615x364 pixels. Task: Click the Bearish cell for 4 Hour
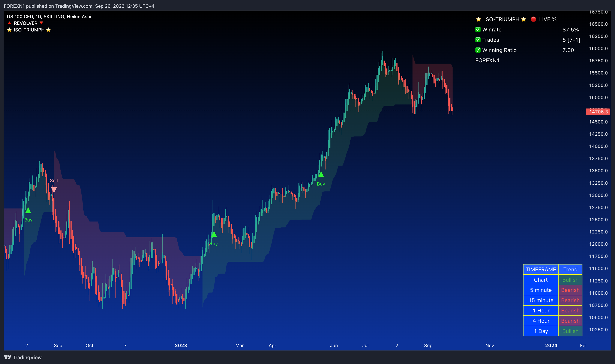[x=570, y=321]
